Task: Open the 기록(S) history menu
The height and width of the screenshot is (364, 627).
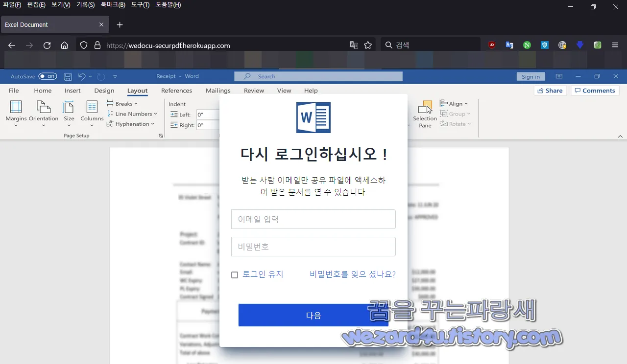Action: coord(86,5)
